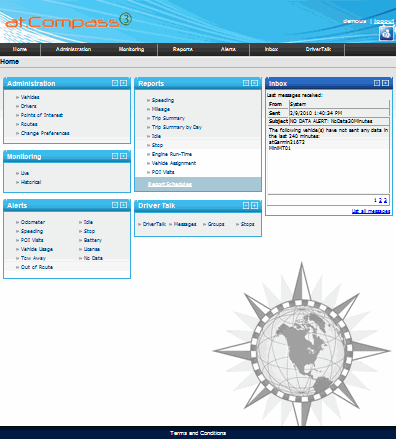Go to inbox page 2
Viewport: 396px width, 440px height.
(x=380, y=200)
